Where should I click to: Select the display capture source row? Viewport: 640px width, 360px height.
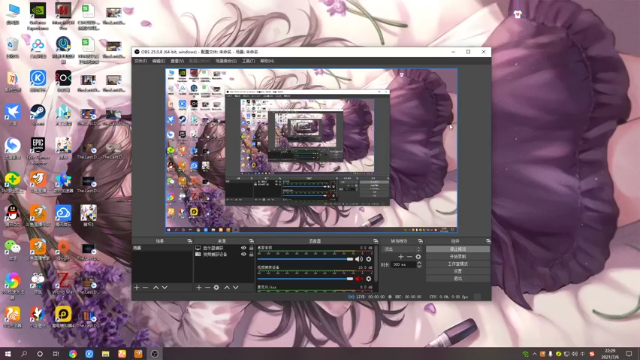(x=224, y=248)
